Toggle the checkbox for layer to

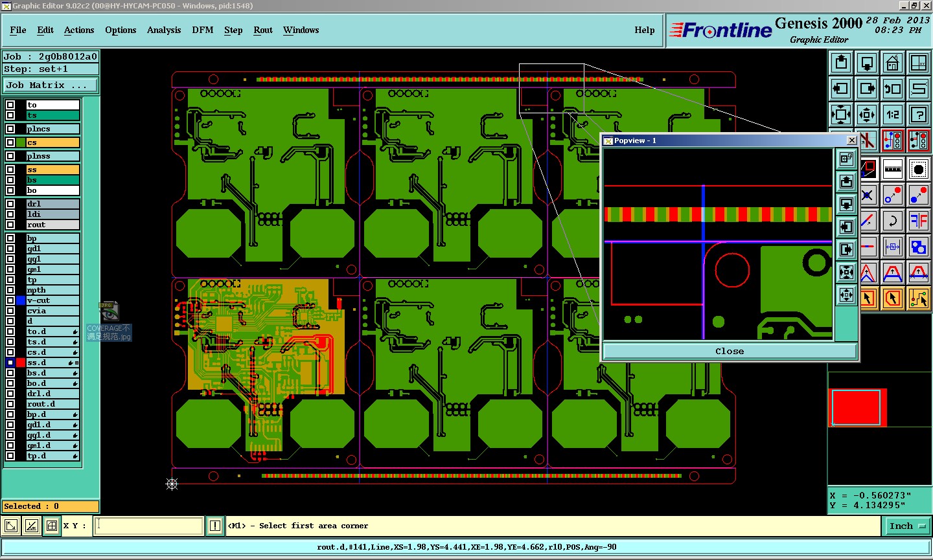[10, 105]
